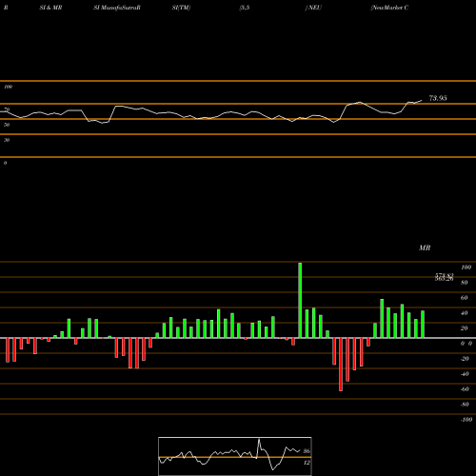The image size is (476, 476).
Task: Click the 80 label on MR axis
Action: (x=465, y=283)
